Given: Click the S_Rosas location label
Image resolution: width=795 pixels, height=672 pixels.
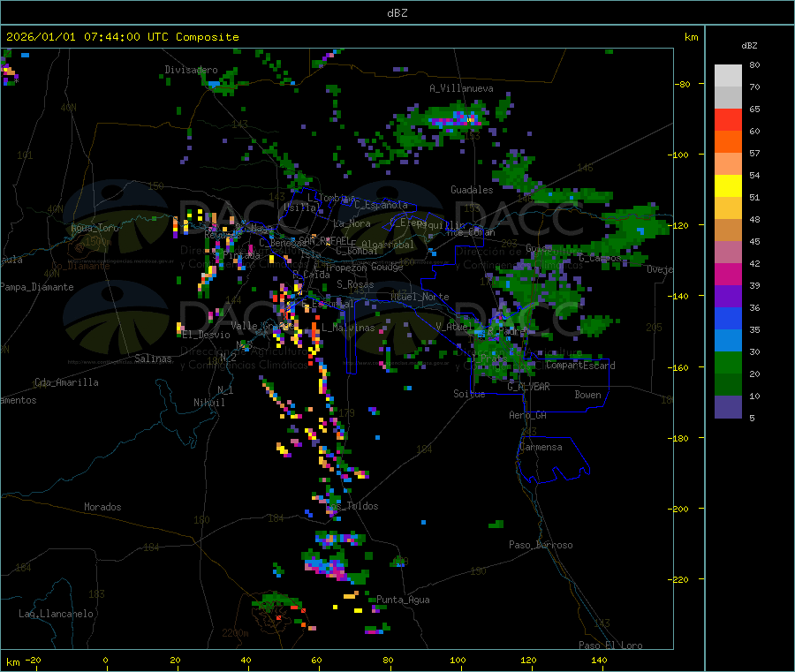Looking at the screenshot, I should 355,284.
